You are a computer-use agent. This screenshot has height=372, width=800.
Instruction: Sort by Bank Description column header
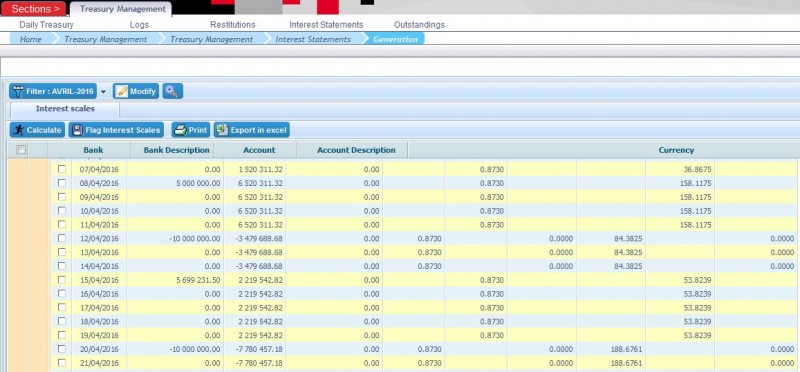click(x=177, y=150)
